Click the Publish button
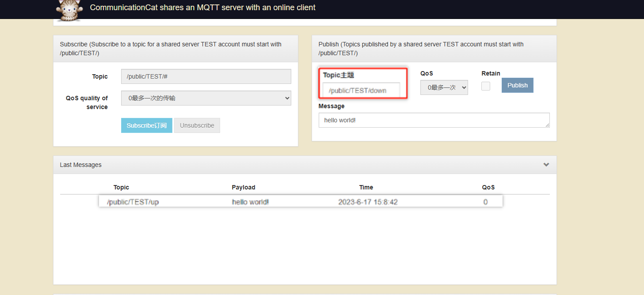This screenshot has height=295, width=644. 517,85
